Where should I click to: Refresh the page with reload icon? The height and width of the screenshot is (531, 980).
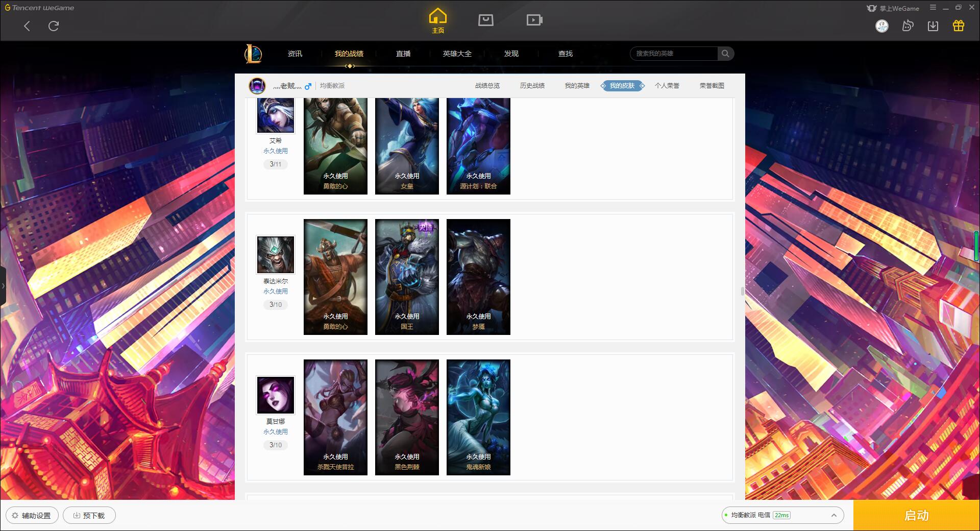(x=54, y=26)
